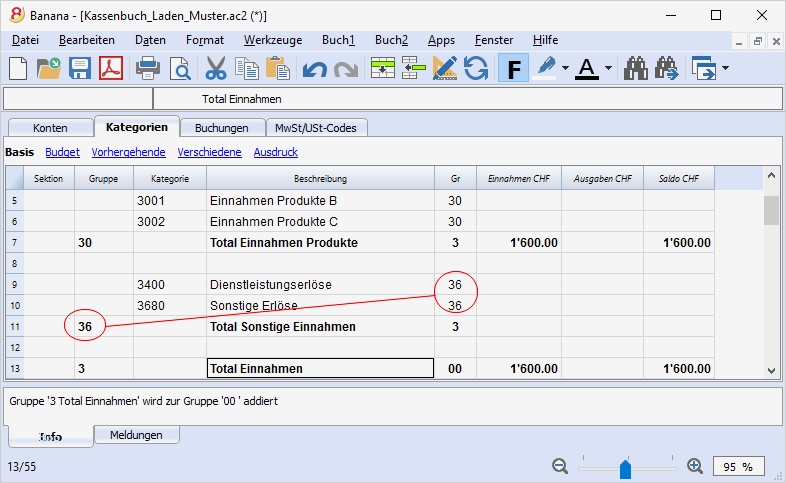The width and height of the screenshot is (786, 483).
Task: Open the Buch1 menu
Action: (x=338, y=40)
